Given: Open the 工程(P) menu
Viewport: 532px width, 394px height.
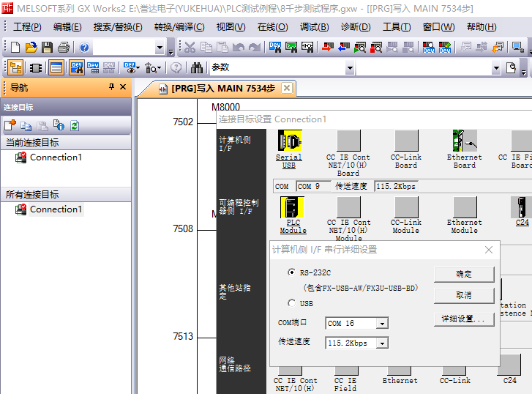Looking at the screenshot, I should coord(27,27).
